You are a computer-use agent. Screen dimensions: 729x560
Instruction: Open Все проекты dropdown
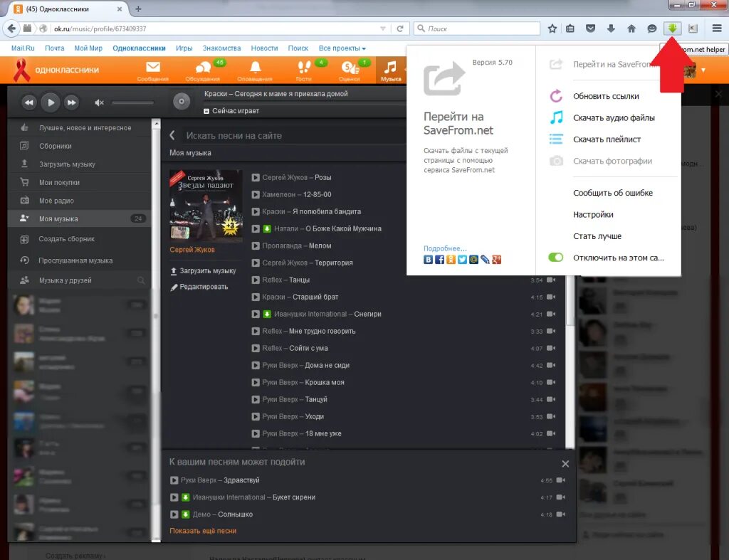pyautogui.click(x=342, y=48)
